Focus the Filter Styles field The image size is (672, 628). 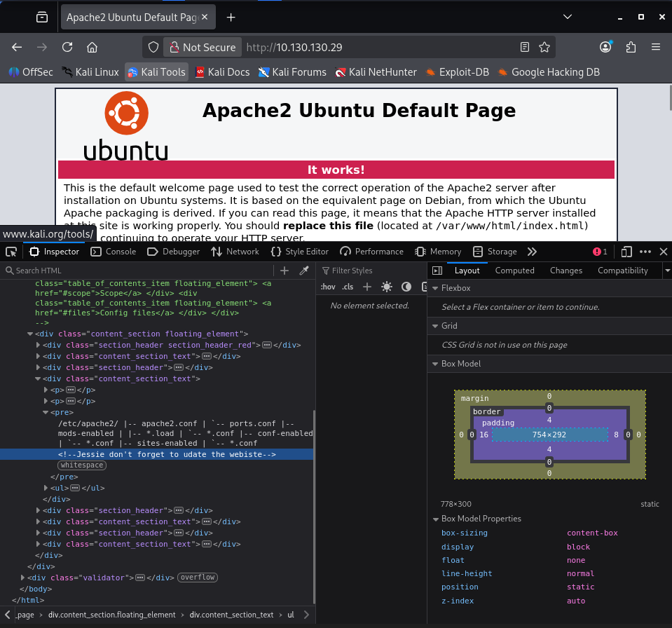371,271
